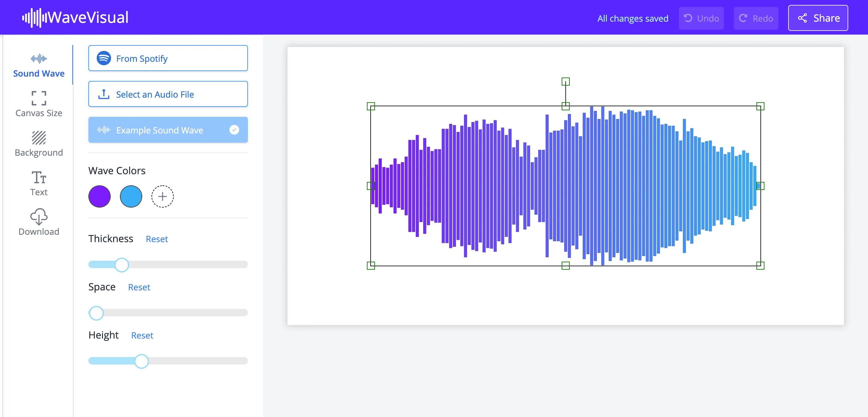
Task: Click the Download cloud icon
Action: click(x=39, y=217)
